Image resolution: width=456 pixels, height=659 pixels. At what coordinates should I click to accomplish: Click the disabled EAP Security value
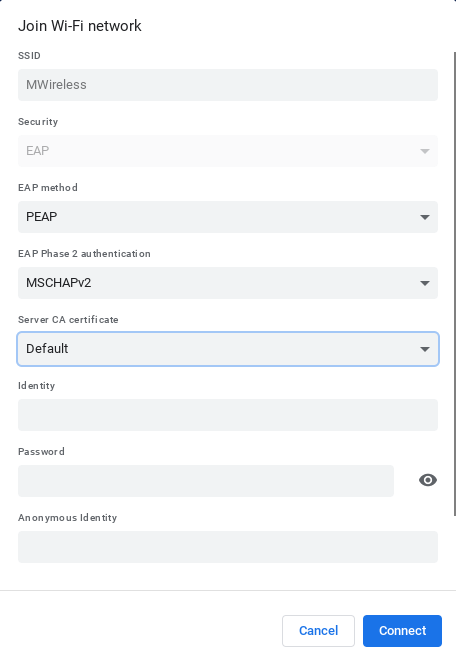(x=37, y=151)
